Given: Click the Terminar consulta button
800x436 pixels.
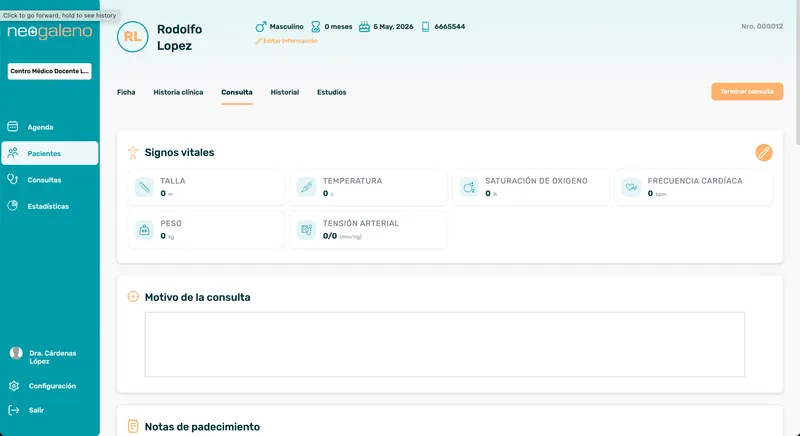Looking at the screenshot, I should pyautogui.click(x=747, y=91).
